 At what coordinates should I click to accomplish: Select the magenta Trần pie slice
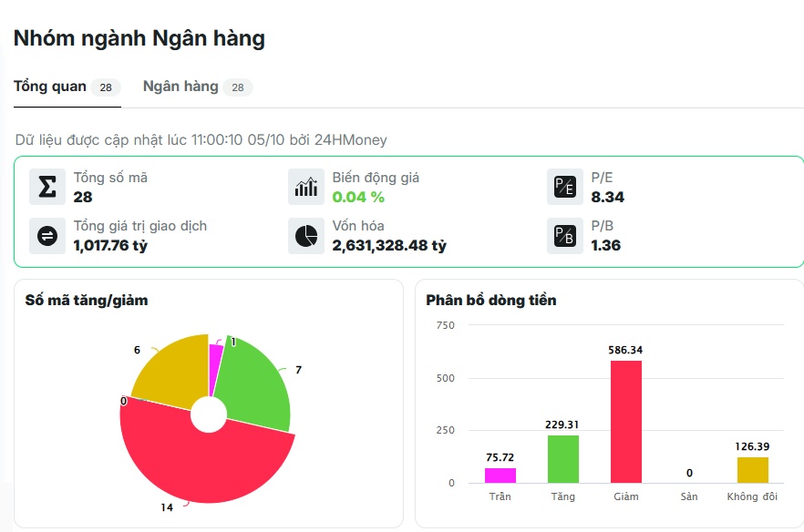pyautogui.click(x=215, y=366)
